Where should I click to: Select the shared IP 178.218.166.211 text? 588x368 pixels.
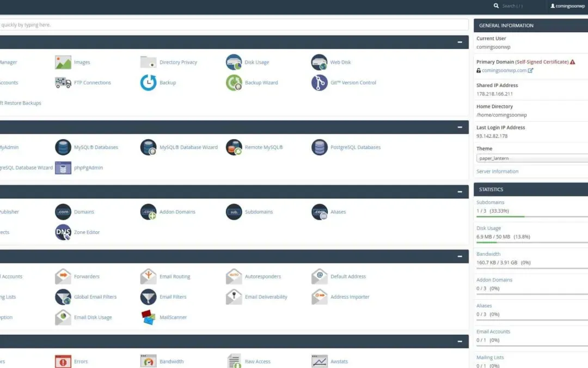point(494,94)
